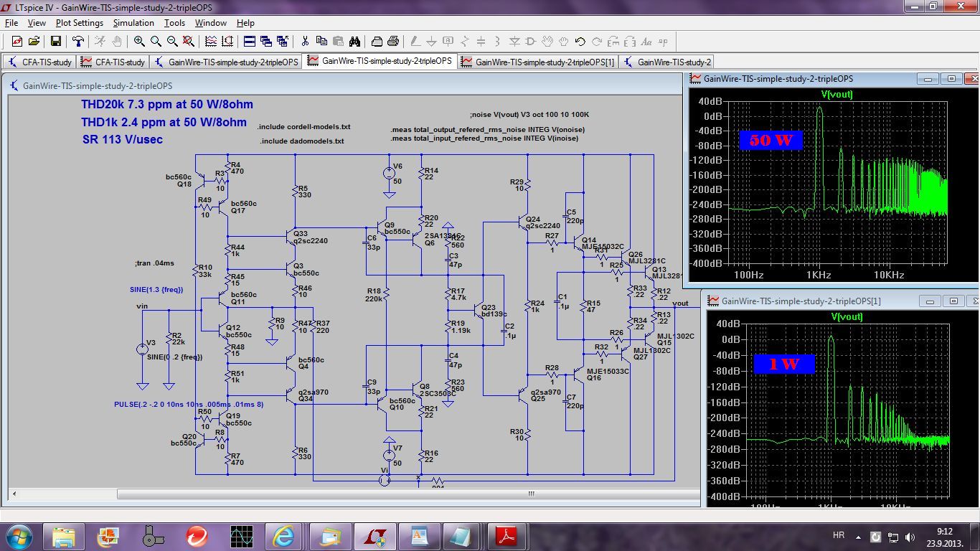This screenshot has height=551, width=980.
Task: Click the '.include dadomodels.txt' directive
Action: [x=301, y=141]
